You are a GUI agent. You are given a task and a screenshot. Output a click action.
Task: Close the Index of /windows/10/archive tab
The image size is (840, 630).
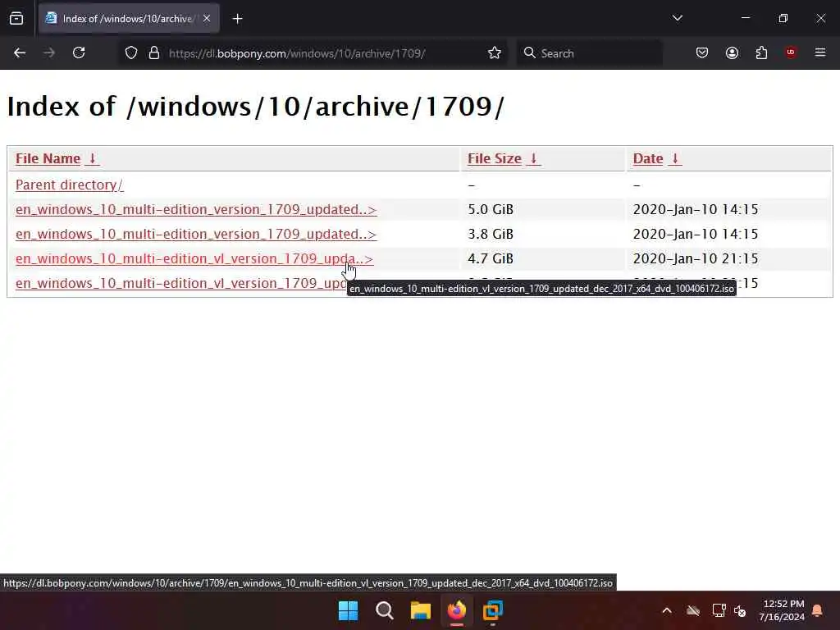point(207,19)
